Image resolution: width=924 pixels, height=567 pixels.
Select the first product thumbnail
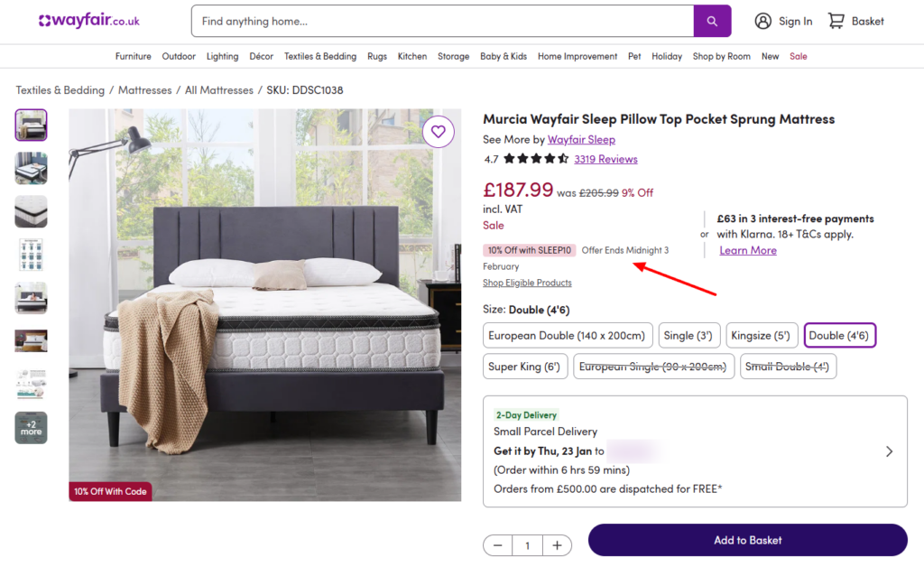pos(31,125)
